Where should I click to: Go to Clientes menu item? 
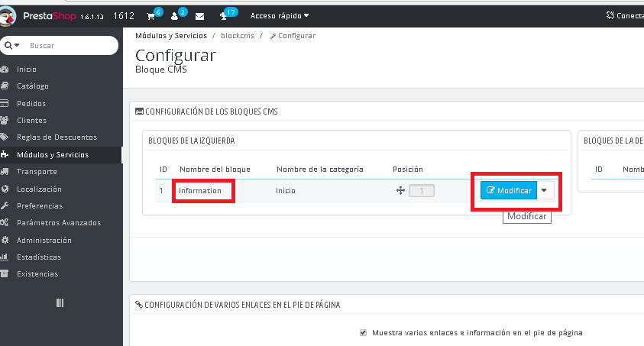[x=31, y=121]
